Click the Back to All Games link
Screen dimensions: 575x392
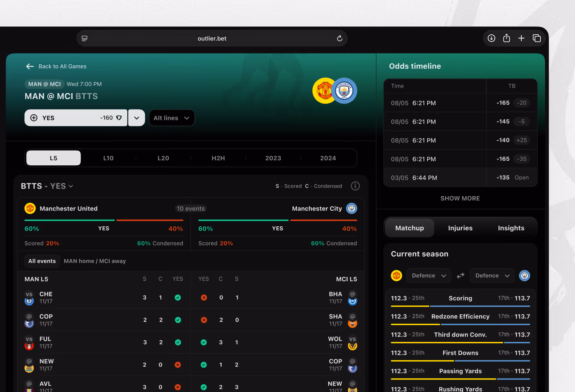coord(62,66)
